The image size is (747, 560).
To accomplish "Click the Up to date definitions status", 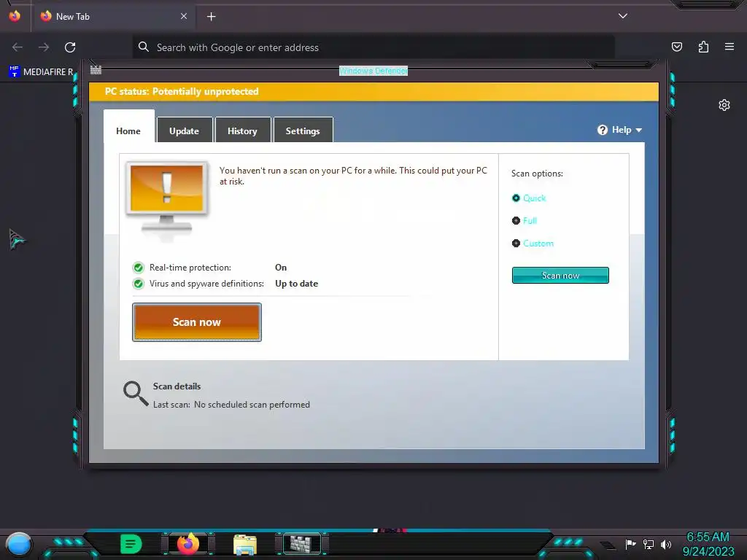I will (x=296, y=284).
